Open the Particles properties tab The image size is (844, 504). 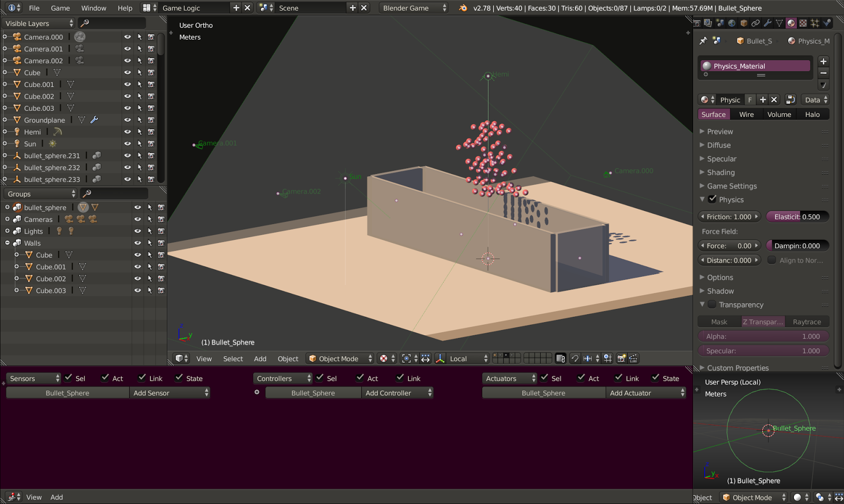click(x=815, y=23)
